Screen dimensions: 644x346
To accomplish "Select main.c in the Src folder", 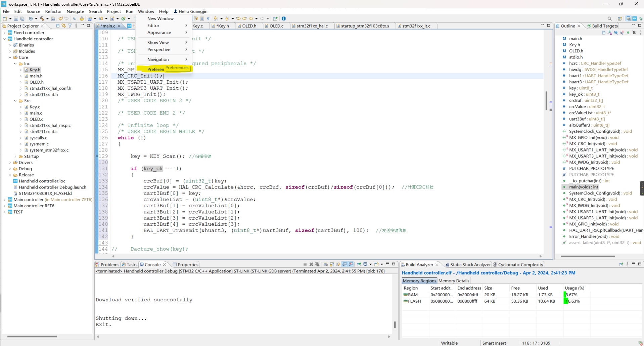I will coord(36,113).
